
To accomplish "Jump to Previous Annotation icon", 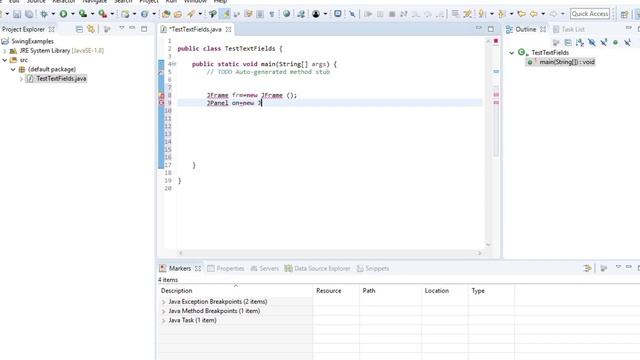I will tap(502, 14).
